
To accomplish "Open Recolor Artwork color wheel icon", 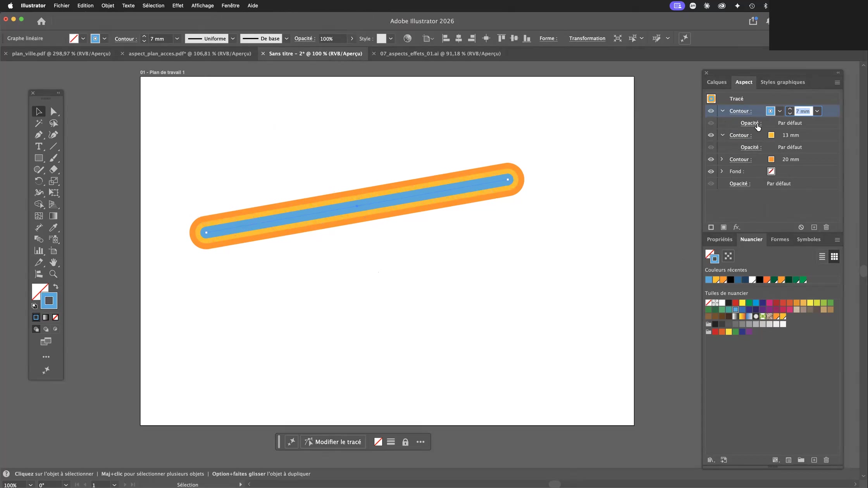I will [407, 38].
